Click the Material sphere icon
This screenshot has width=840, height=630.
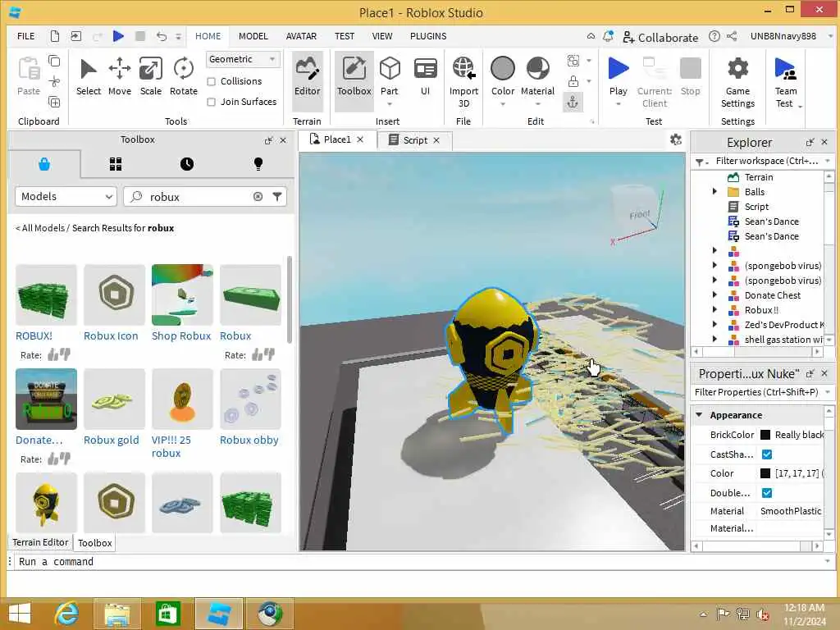click(538, 69)
